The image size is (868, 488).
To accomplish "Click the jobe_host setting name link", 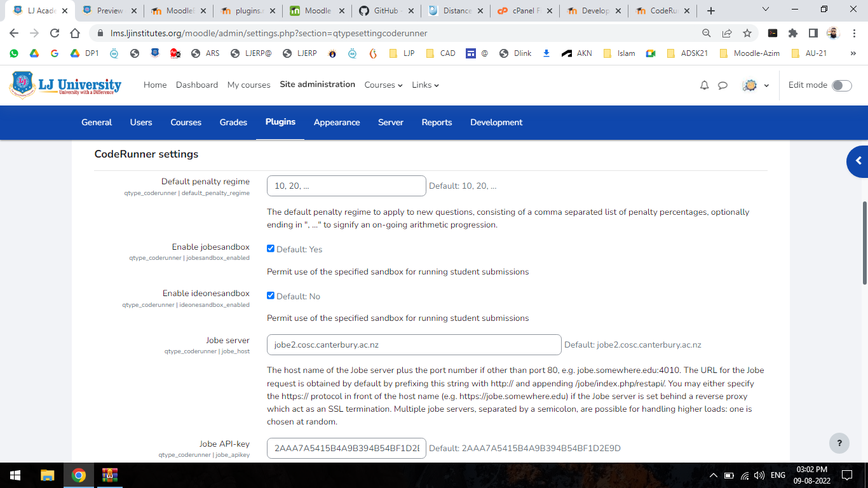I will [x=235, y=351].
